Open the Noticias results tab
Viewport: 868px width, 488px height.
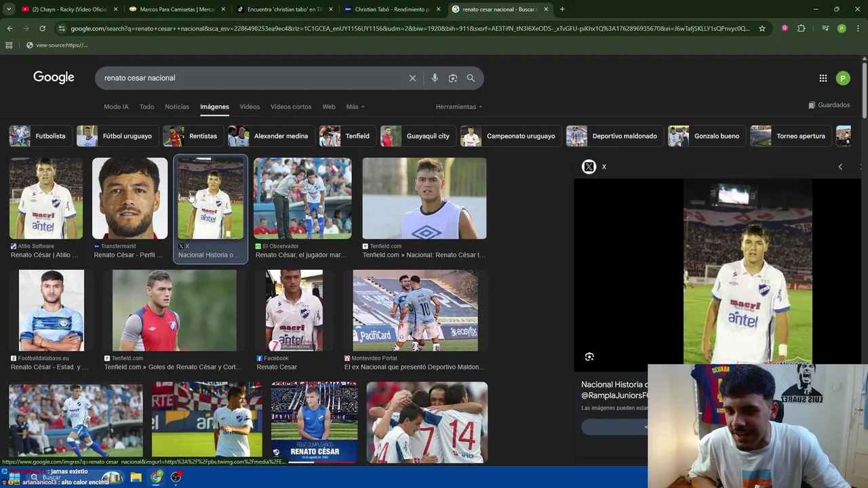tap(177, 106)
